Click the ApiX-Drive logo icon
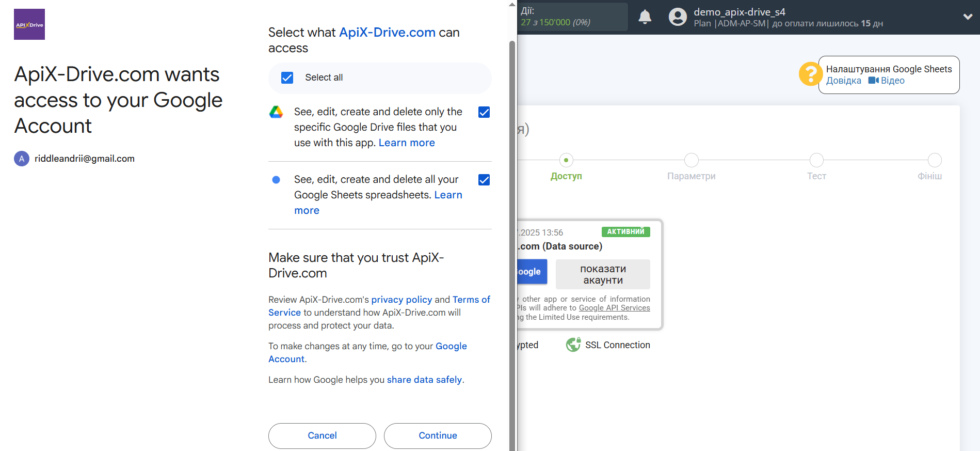The width and height of the screenshot is (980, 451). (x=29, y=24)
